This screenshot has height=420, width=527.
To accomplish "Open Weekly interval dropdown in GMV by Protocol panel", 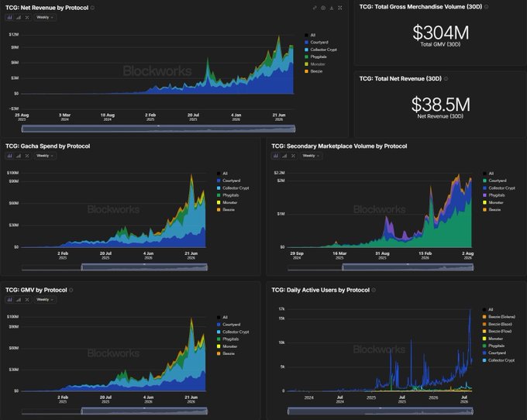I will click(45, 300).
